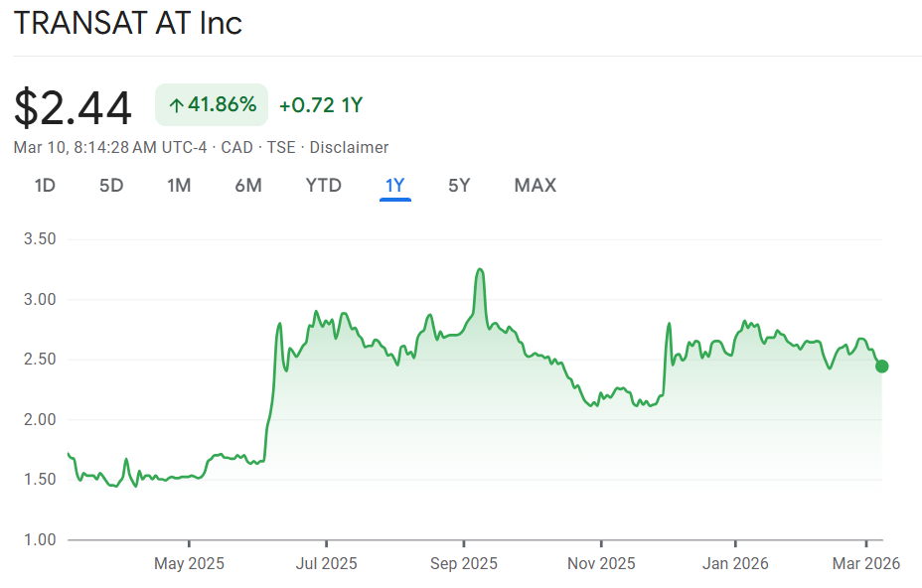Click the May 2025 axis label
922x588 pixels.
pos(189,563)
